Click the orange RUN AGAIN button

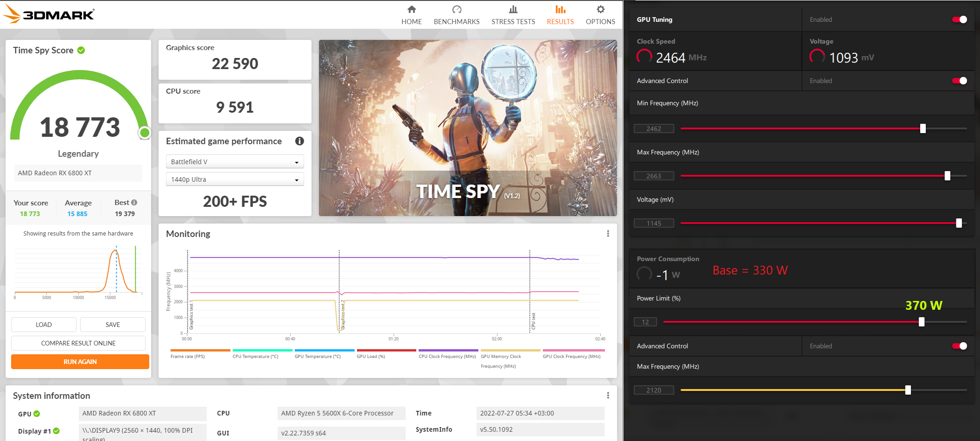80,362
